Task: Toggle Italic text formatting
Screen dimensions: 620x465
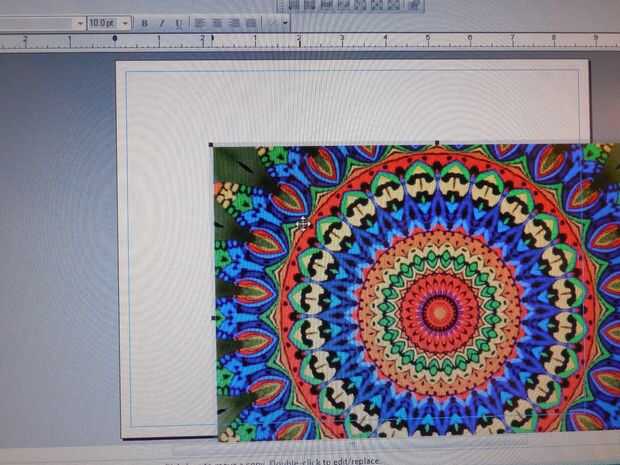Action: (x=161, y=23)
